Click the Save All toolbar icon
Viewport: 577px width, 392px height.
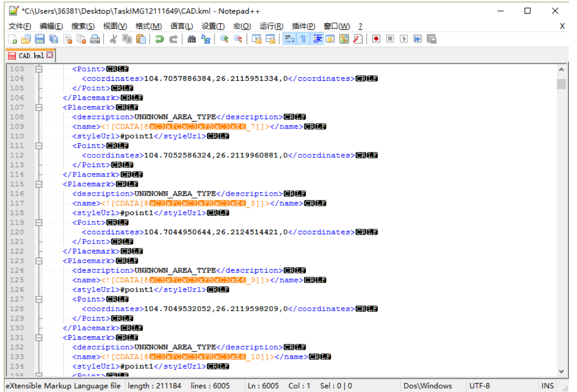[x=54, y=39]
